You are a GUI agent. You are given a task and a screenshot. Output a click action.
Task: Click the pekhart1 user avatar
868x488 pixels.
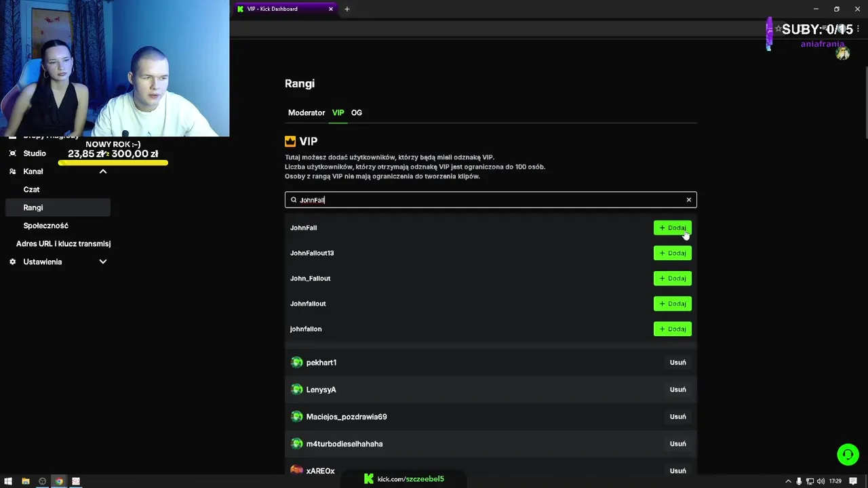pyautogui.click(x=296, y=363)
